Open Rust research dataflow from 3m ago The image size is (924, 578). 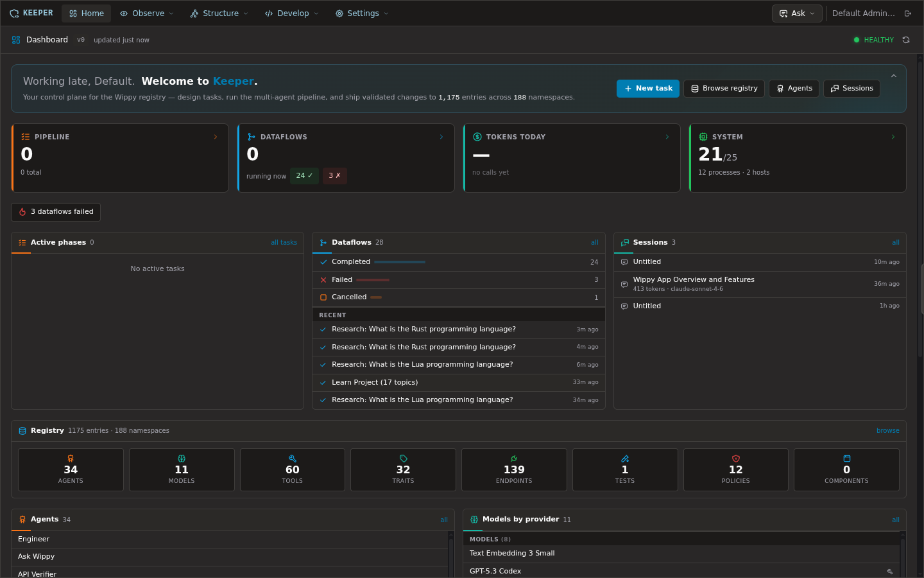coord(459,329)
